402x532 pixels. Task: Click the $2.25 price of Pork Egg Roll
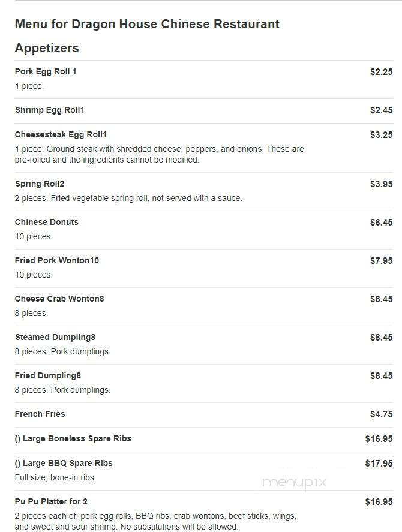pyautogui.click(x=381, y=72)
